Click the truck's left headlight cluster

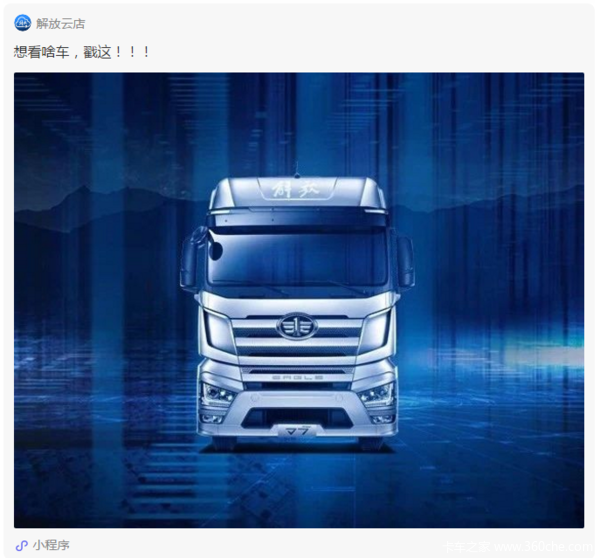pyautogui.click(x=219, y=394)
